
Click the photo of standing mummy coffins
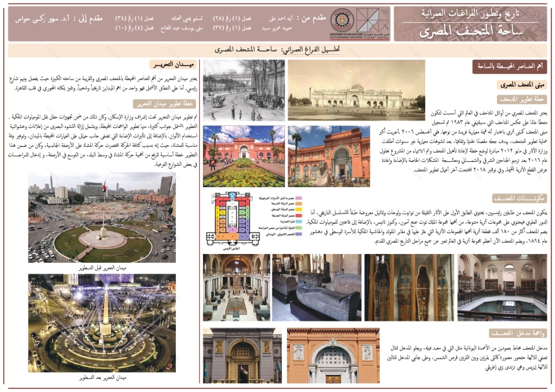(408, 287)
